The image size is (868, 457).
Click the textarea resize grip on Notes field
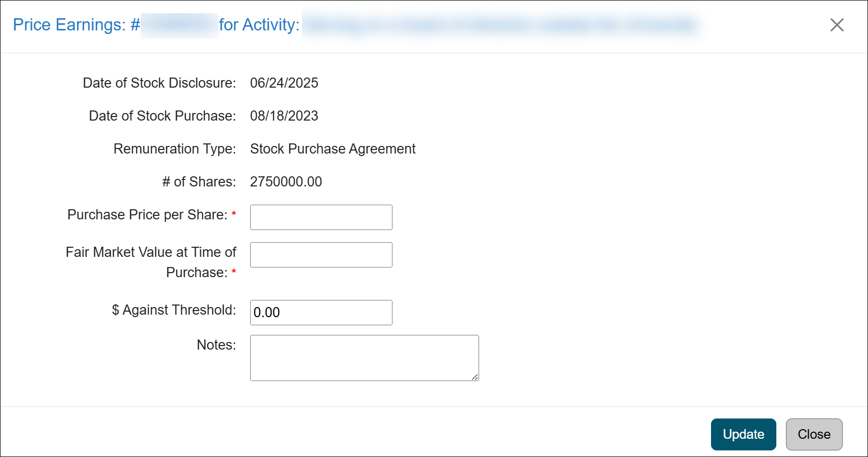click(475, 377)
